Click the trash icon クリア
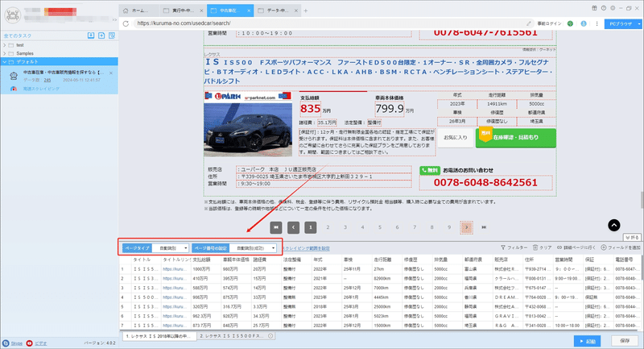Viewport: 644px width, 349px height. 535,247
